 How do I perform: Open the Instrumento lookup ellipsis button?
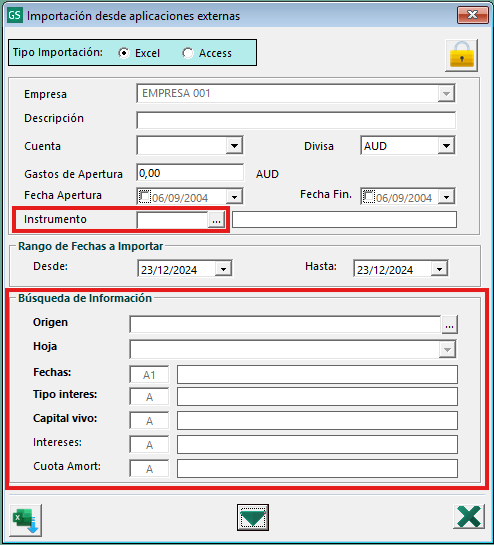[216, 220]
